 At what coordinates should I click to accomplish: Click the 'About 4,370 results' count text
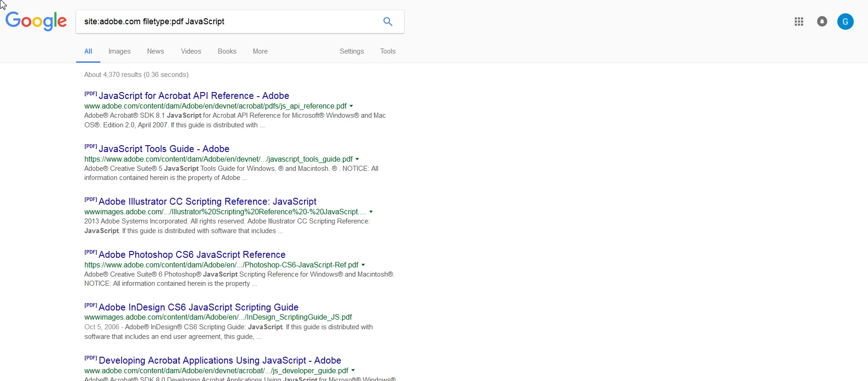click(x=136, y=75)
